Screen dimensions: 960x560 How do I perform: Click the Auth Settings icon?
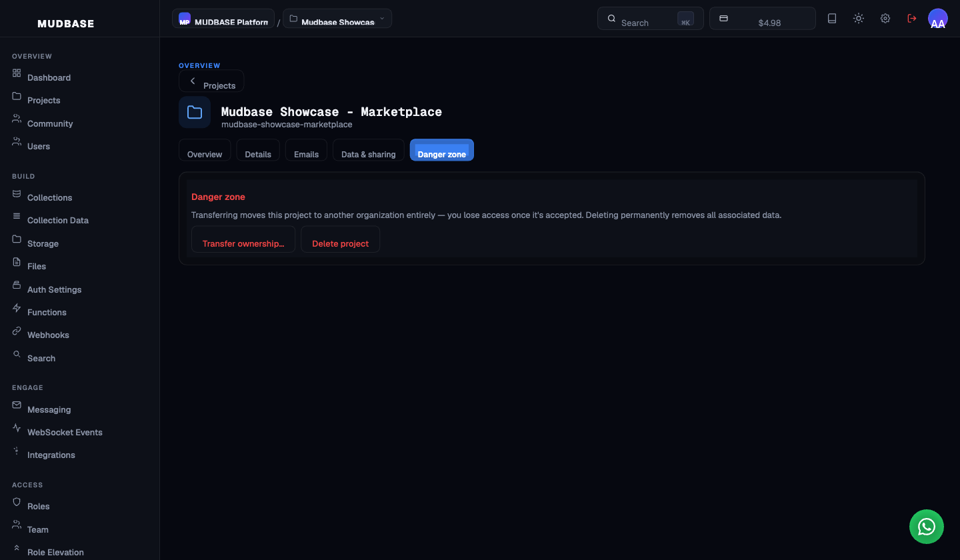pos(17,285)
